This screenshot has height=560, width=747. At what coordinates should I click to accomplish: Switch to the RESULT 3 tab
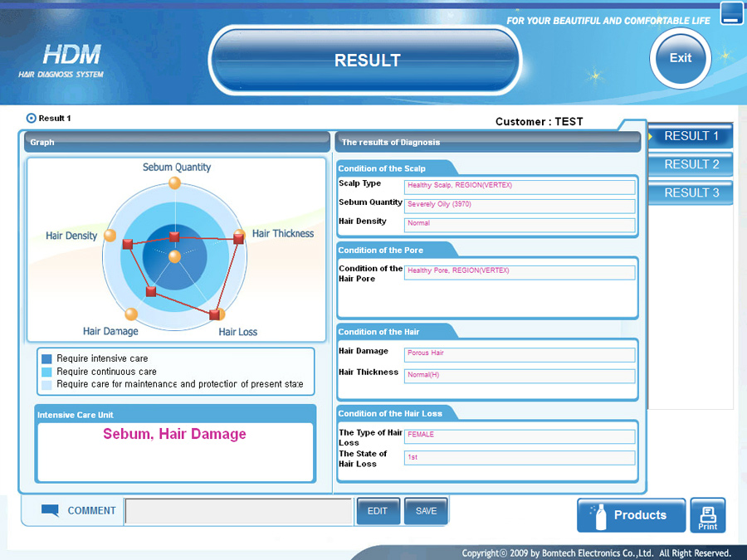(x=691, y=192)
